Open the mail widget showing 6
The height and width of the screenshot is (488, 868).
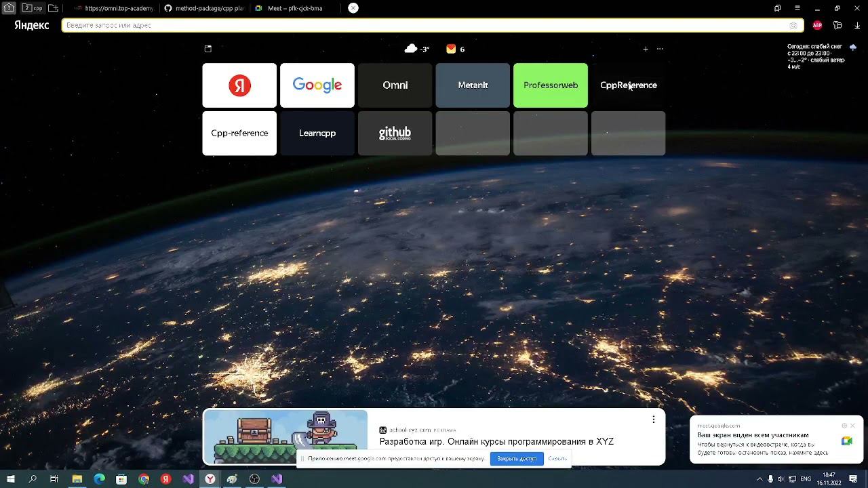click(x=456, y=49)
